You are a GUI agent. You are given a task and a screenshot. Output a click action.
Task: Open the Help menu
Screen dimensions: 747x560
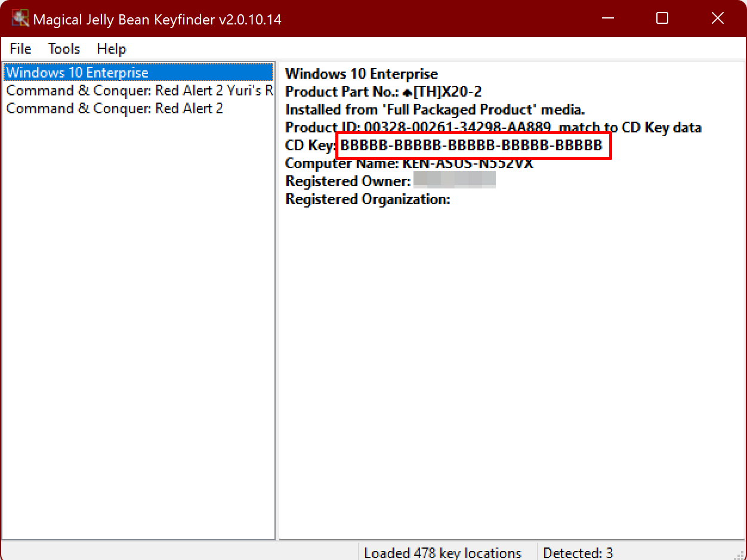pos(112,49)
